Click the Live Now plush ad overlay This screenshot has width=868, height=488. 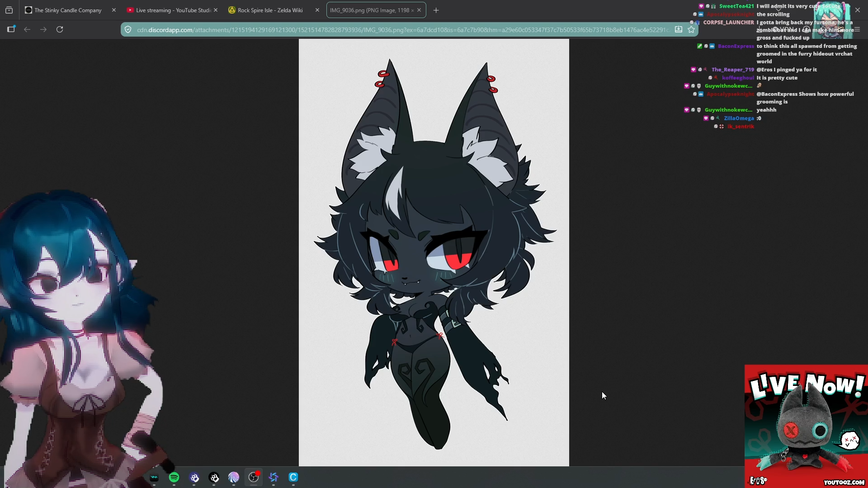click(806, 426)
